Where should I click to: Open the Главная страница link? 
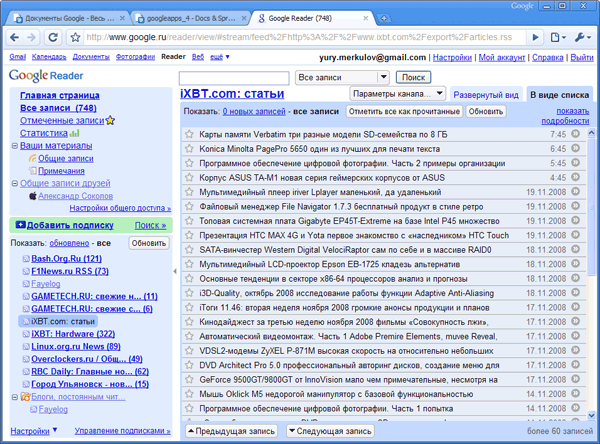(x=60, y=95)
